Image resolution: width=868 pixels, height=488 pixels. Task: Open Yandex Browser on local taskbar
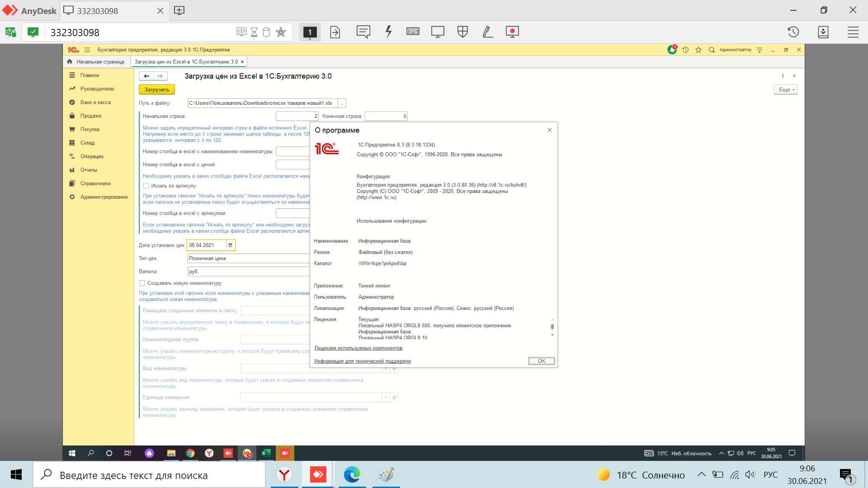tap(284, 475)
